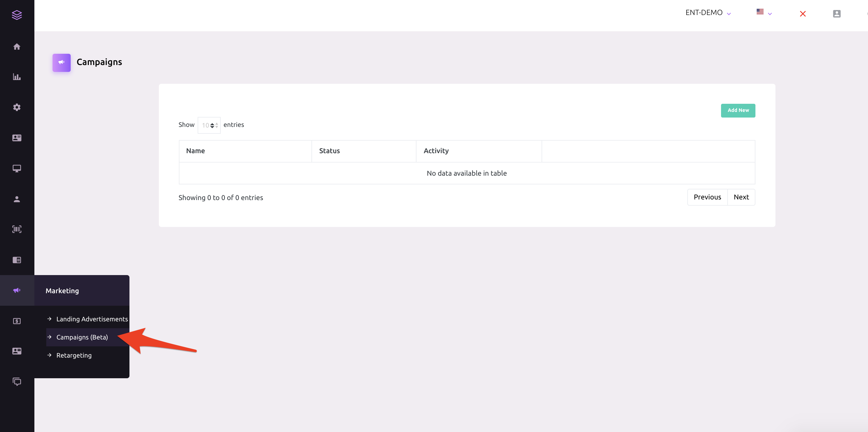Open the Retargeting menu item
868x432 pixels.
click(88, 355)
